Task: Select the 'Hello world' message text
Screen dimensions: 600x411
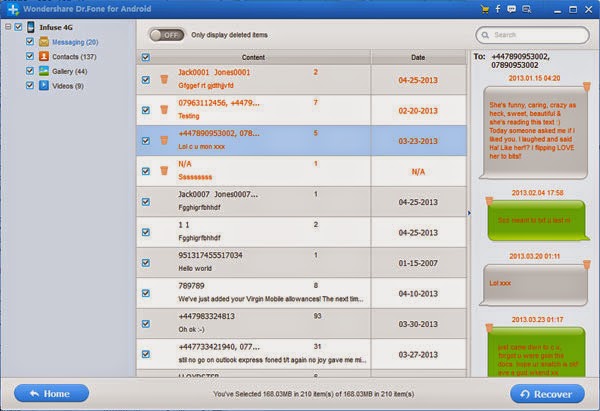Action: [x=195, y=269]
